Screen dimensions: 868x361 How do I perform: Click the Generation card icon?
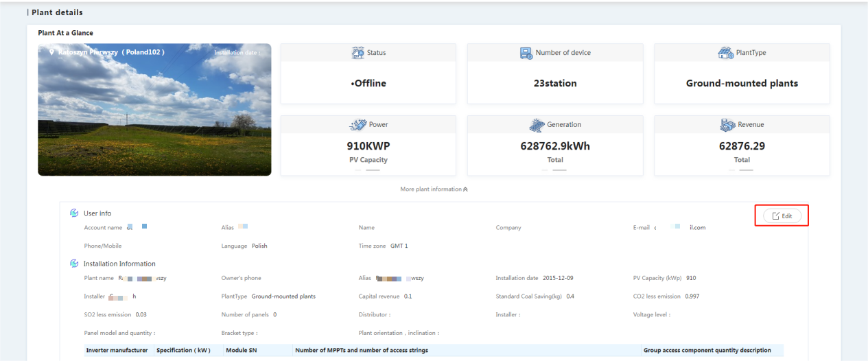(537, 125)
